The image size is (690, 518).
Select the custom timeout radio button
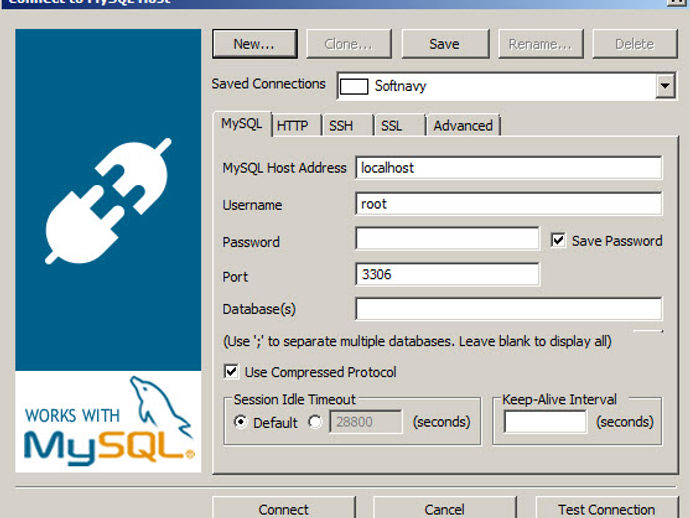click(x=315, y=422)
